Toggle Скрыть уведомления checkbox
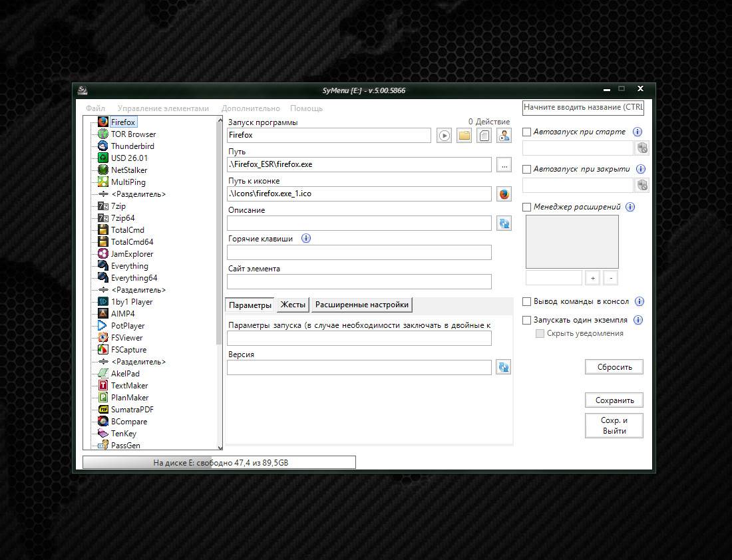Screen dimensions: 732x560 (x=540, y=333)
